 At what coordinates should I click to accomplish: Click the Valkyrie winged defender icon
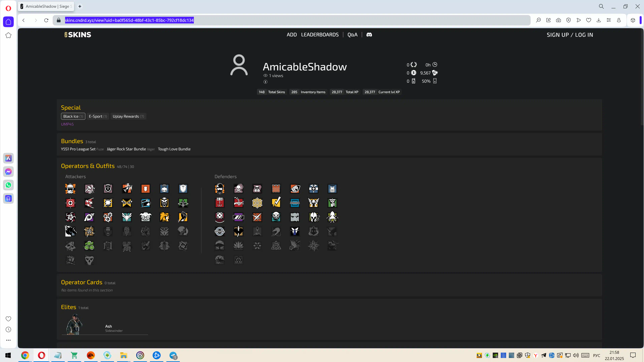click(313, 203)
